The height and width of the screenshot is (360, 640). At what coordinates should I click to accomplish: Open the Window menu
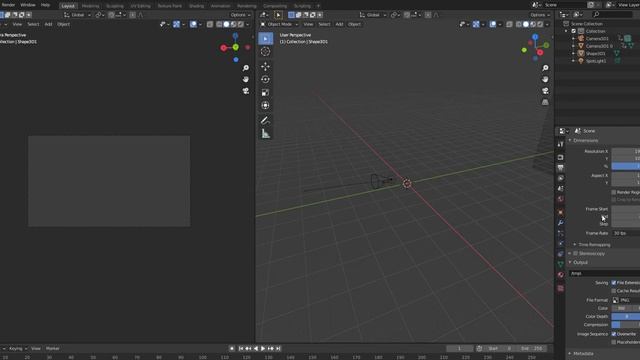click(x=28, y=5)
